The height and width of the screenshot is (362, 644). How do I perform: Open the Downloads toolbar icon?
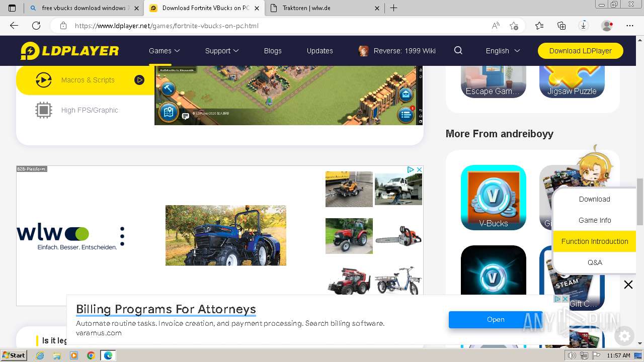pos(584,26)
